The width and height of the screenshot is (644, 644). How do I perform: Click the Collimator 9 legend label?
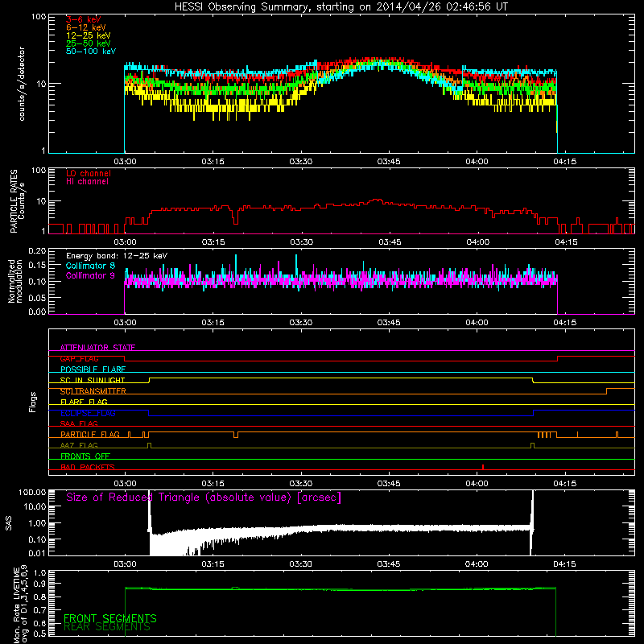[x=90, y=275]
